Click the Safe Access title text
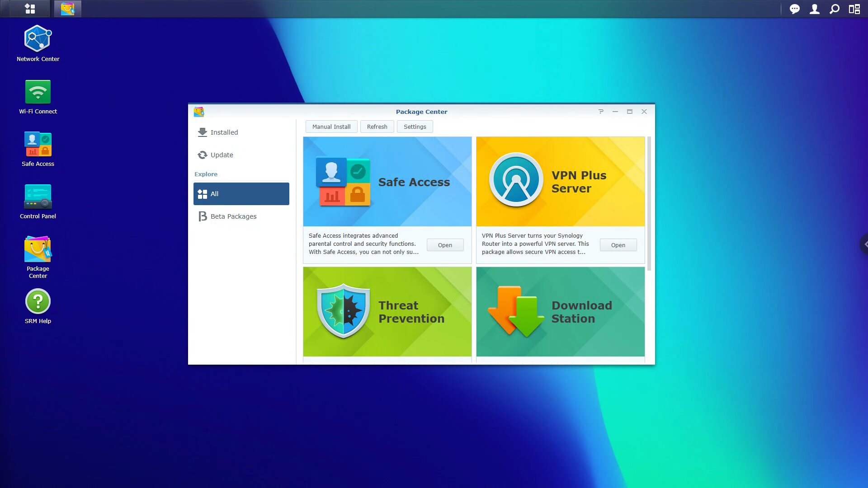The width and height of the screenshot is (868, 488). [x=414, y=182]
